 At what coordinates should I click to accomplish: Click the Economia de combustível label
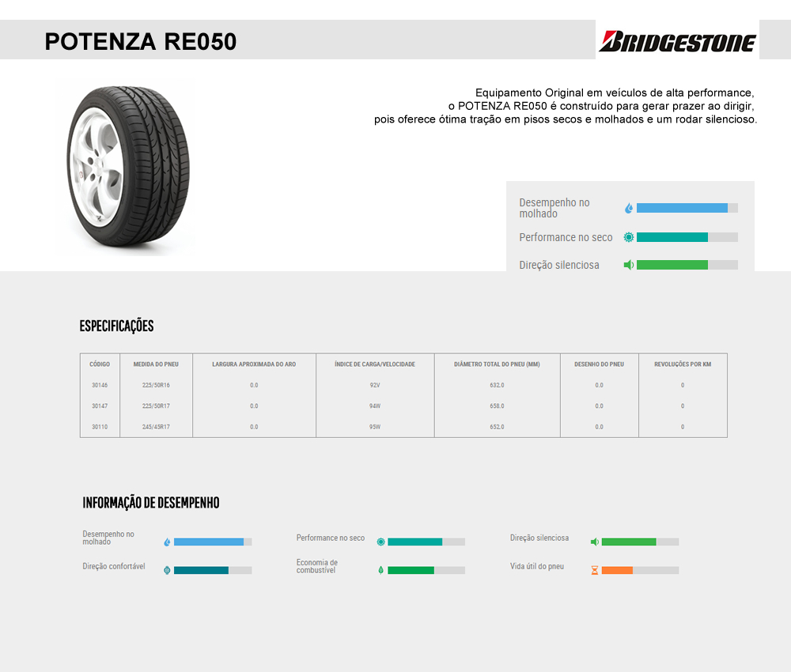coord(317,566)
